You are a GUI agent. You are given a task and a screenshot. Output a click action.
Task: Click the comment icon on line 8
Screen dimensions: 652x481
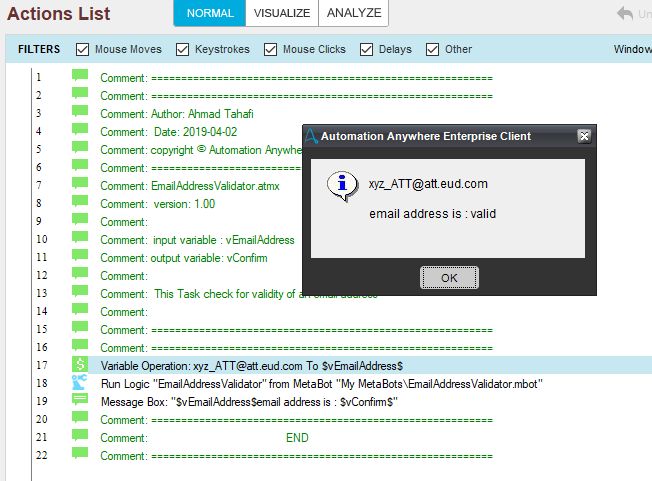80,202
